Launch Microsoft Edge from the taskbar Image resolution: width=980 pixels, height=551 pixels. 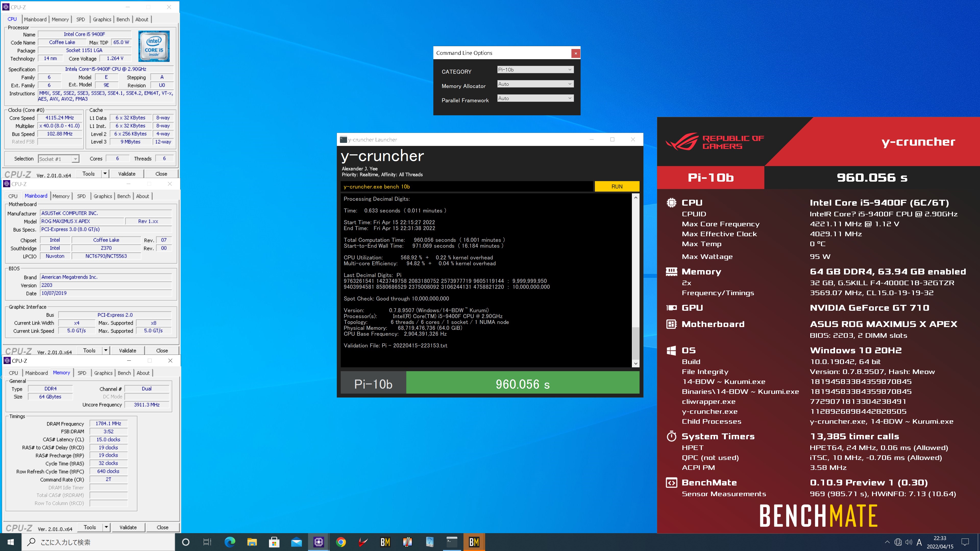[x=230, y=542]
